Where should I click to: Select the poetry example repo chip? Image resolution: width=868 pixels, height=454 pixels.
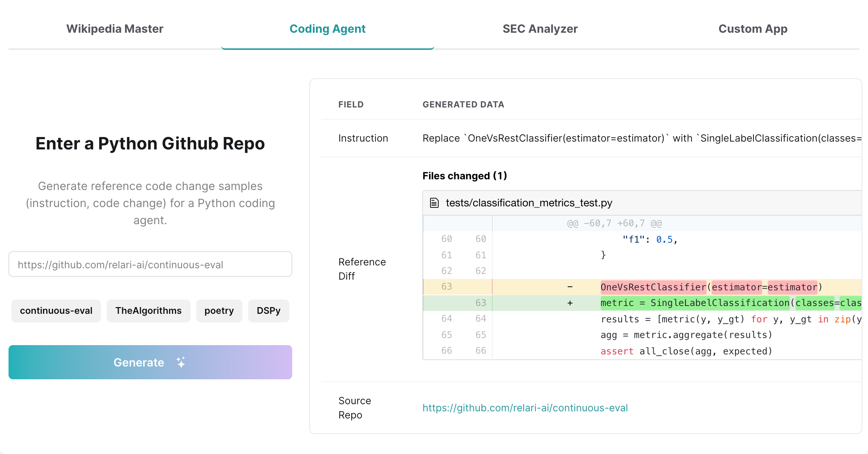coord(219,311)
